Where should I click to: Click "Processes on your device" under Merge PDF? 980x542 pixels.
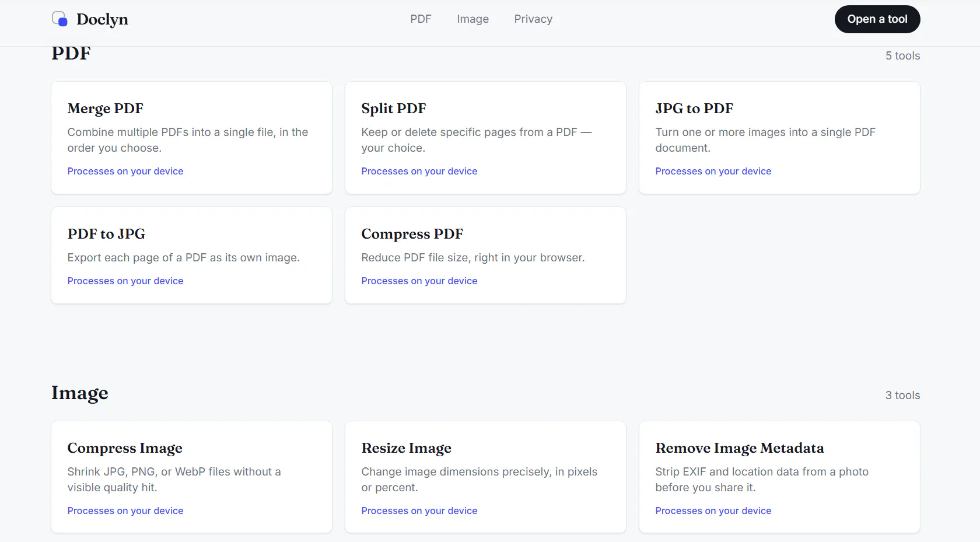(x=125, y=171)
